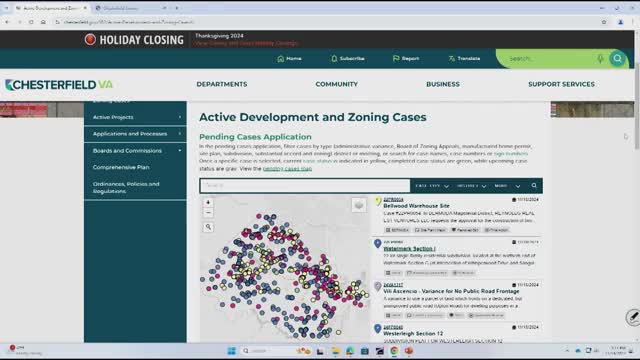Click the blue pin for Watermark Section
This screenshot has width=640, height=360.
coord(378,244)
